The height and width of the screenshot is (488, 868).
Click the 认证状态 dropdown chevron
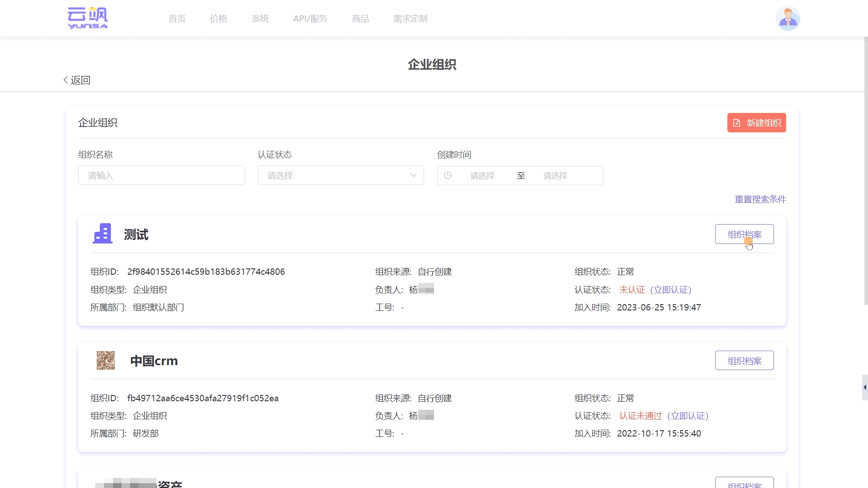coord(413,175)
